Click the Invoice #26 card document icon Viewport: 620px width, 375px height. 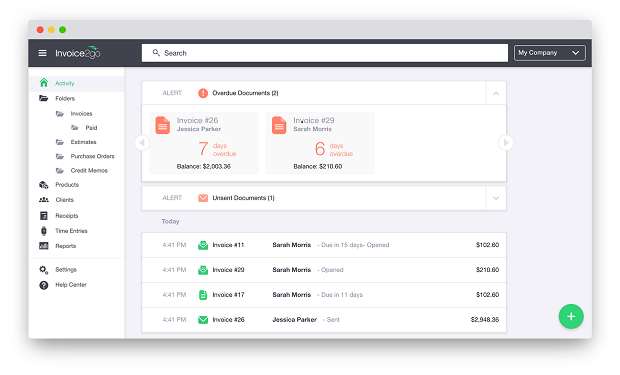tap(163, 125)
